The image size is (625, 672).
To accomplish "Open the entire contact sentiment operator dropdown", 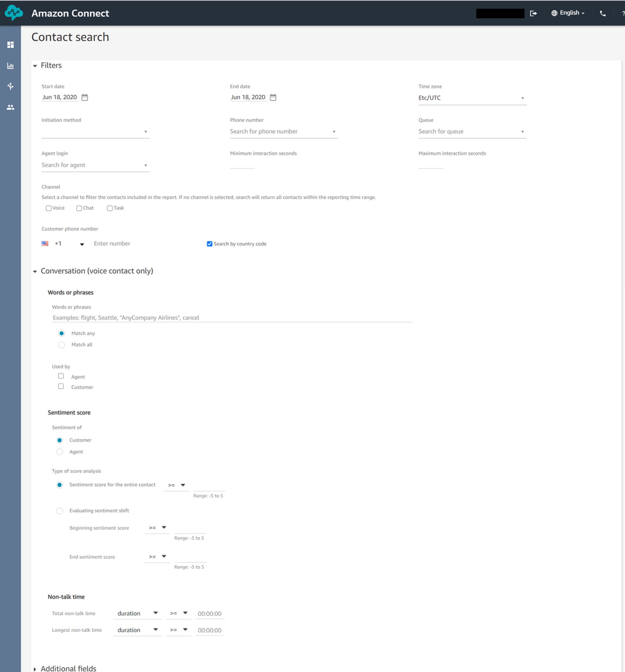I will point(176,485).
